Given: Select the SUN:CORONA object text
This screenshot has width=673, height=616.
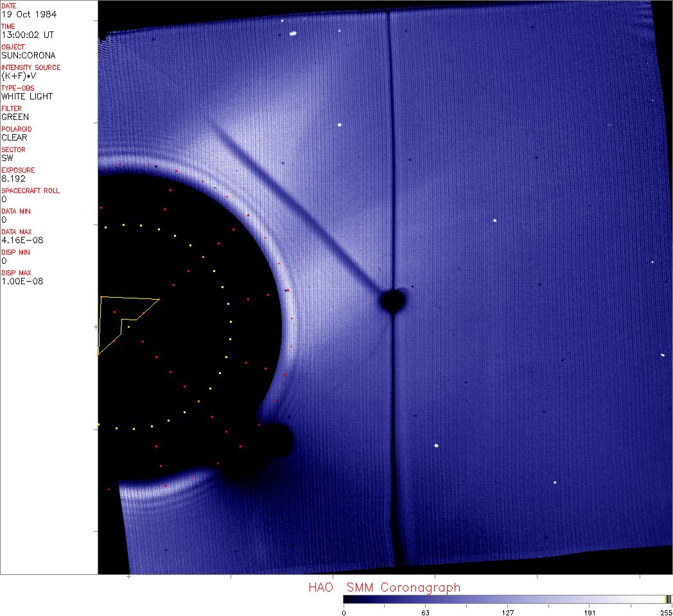Looking at the screenshot, I should (28, 55).
